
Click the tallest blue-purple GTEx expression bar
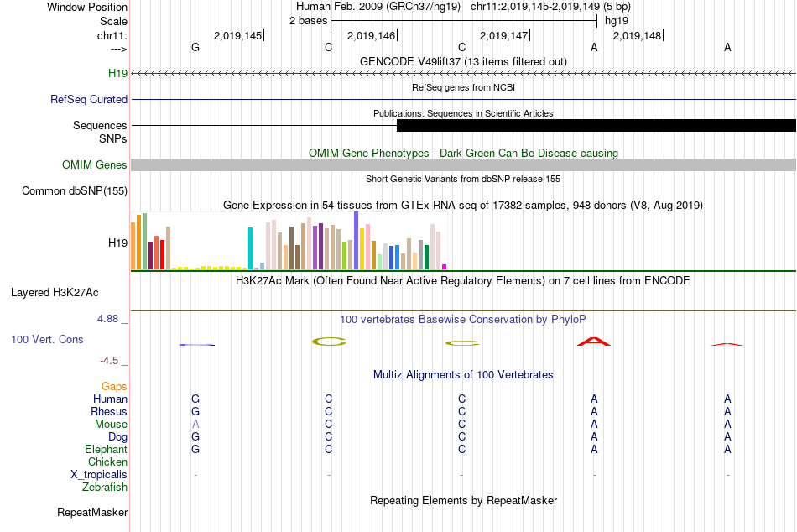coord(357,241)
